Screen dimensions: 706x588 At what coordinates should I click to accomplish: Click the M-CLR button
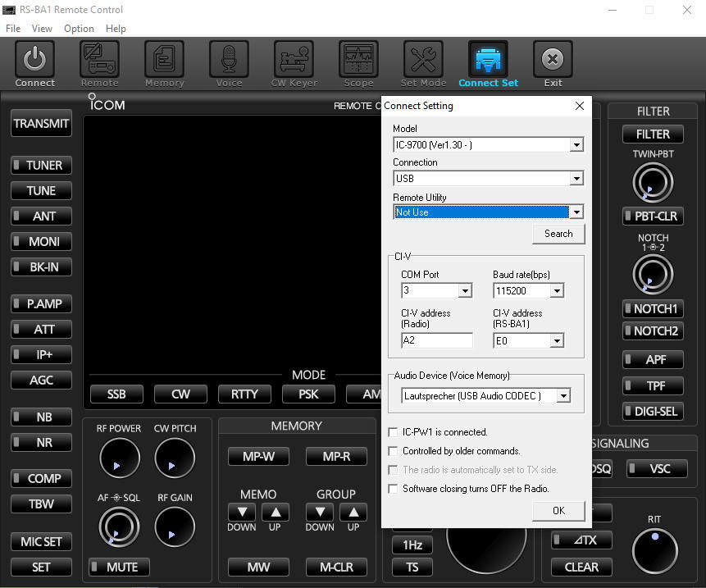click(336, 567)
